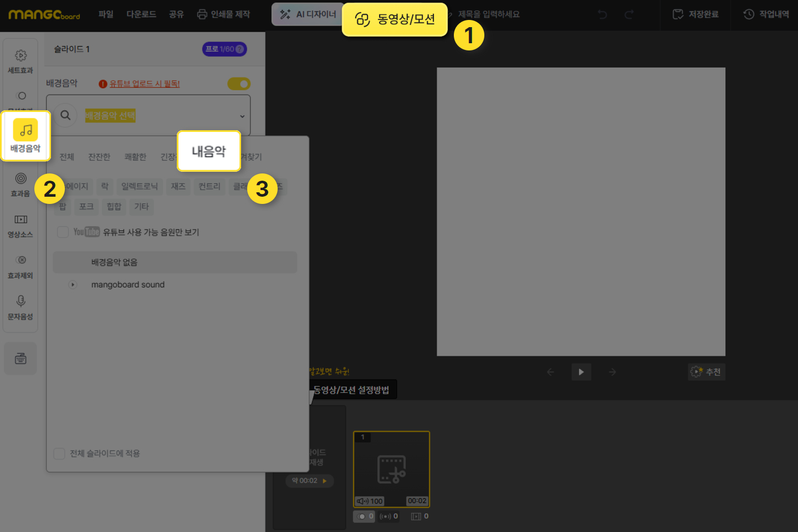Select the 효과제외 sidebar icon
This screenshot has width=798, height=532.
(21, 267)
